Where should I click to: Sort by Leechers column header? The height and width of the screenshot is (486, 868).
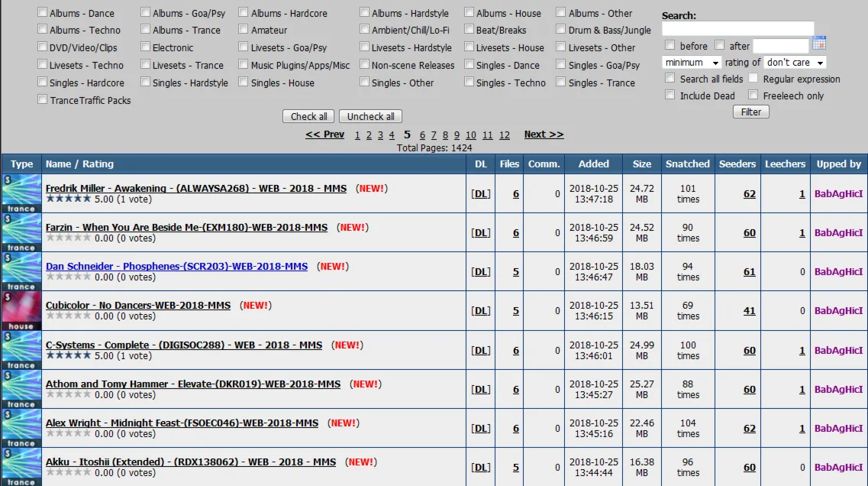[785, 164]
